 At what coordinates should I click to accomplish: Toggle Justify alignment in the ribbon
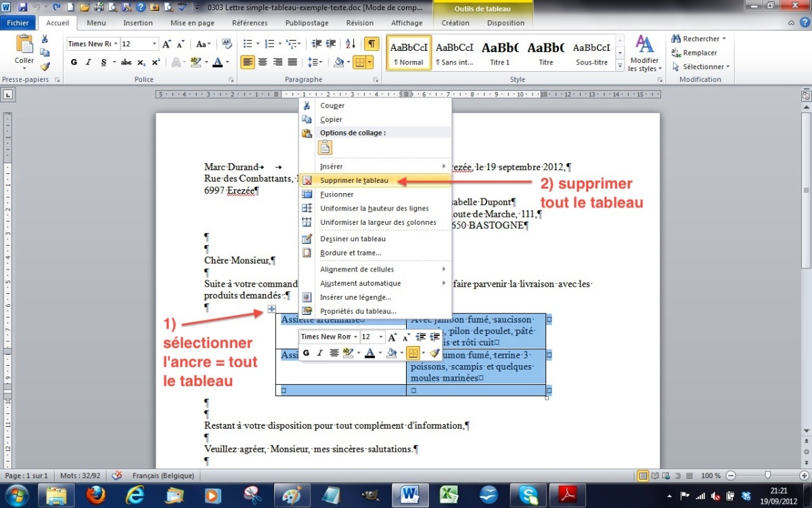pos(292,62)
